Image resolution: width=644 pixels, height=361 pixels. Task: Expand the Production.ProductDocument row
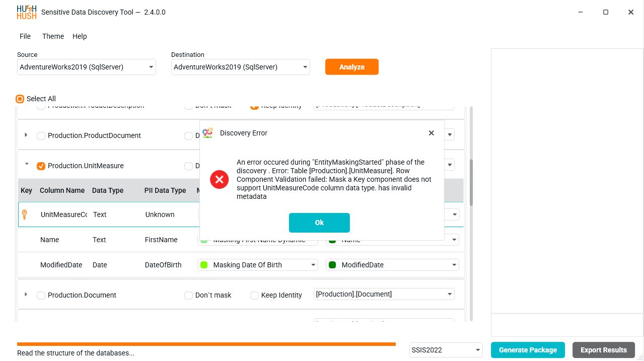(x=26, y=135)
